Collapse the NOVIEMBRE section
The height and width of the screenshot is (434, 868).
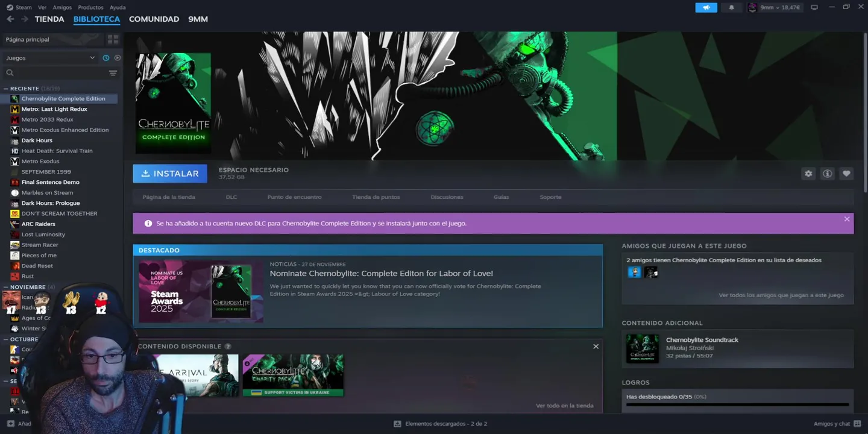(5, 287)
